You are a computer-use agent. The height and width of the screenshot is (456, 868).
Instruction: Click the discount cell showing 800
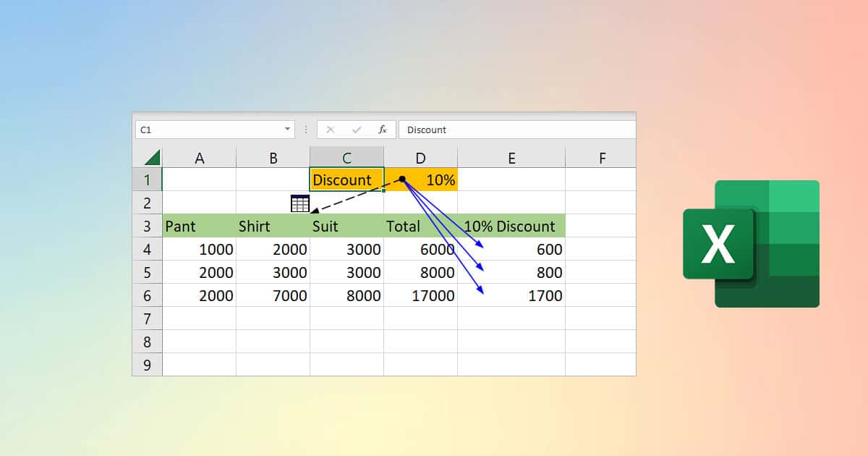pyautogui.click(x=511, y=272)
